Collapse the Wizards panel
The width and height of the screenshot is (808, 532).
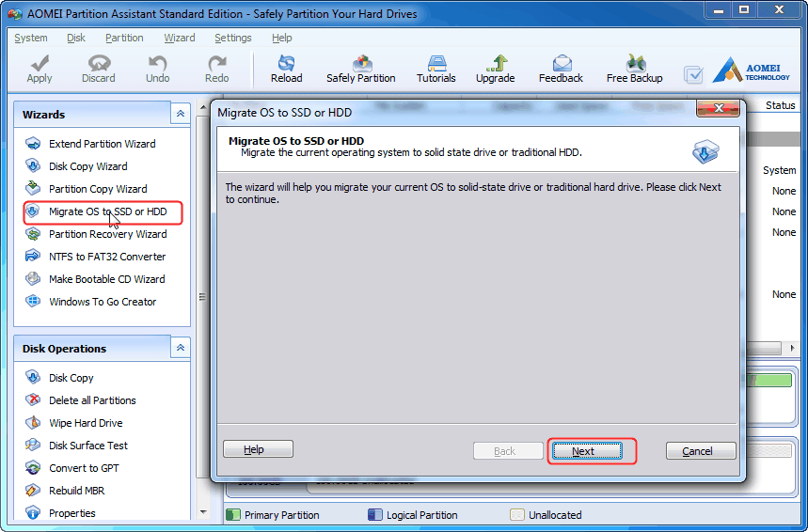tap(181, 114)
